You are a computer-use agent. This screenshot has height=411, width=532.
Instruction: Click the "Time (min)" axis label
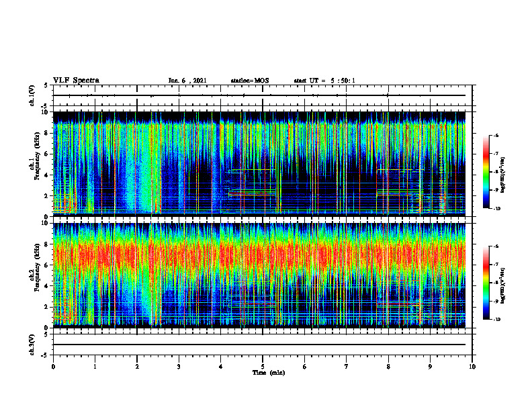(x=269, y=373)
